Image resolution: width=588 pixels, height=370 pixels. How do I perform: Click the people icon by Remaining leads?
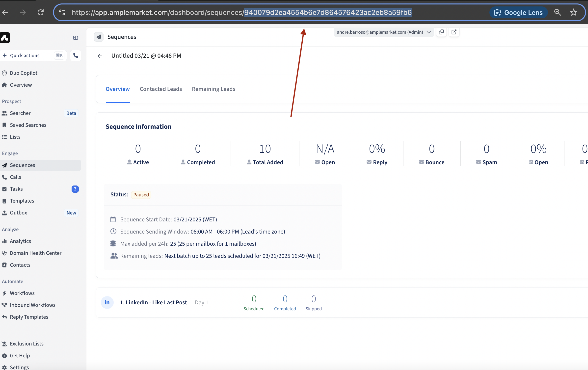click(x=114, y=256)
